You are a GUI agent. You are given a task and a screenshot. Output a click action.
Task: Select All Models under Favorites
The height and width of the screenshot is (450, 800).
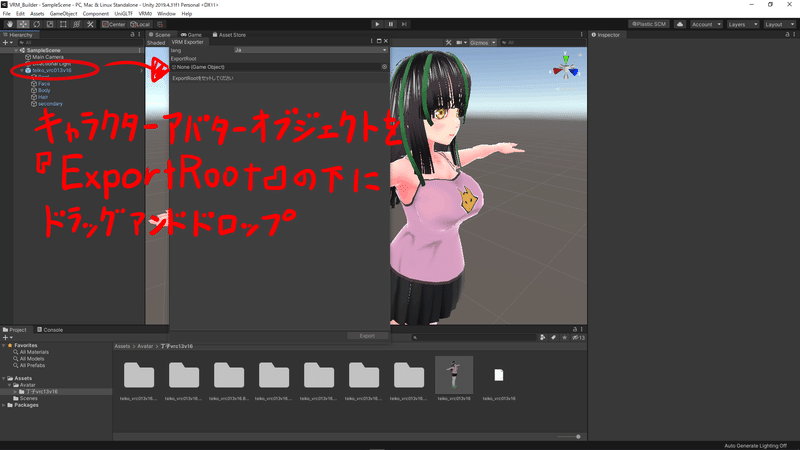pyautogui.click(x=32, y=359)
